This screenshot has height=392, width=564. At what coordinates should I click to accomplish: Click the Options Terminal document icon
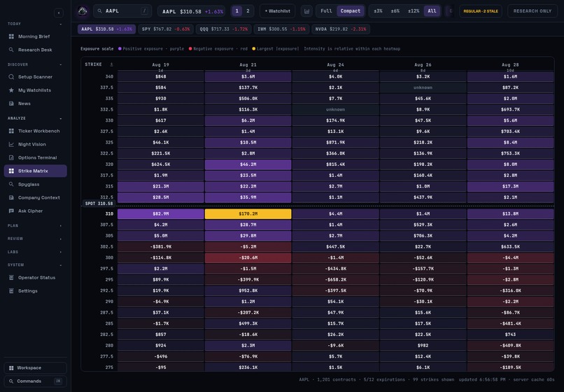[11, 157]
